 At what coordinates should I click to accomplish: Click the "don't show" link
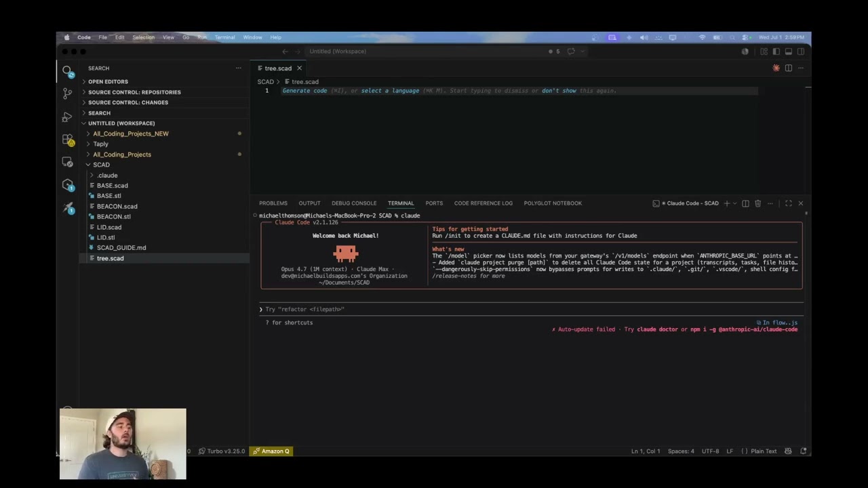tap(559, 91)
